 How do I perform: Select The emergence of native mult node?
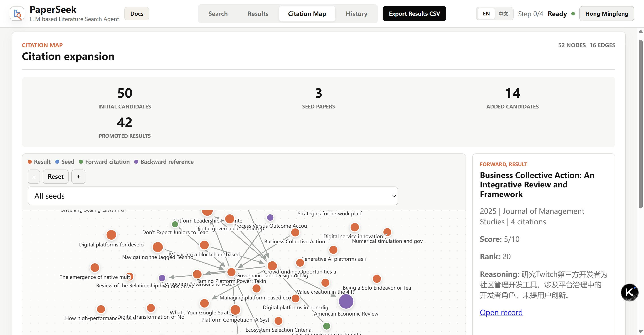click(x=95, y=267)
